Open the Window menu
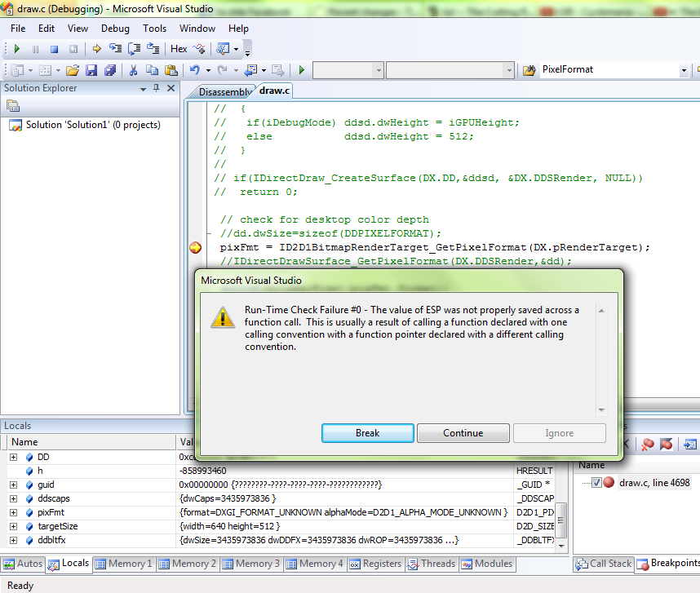The width and height of the screenshot is (700, 593). tap(197, 29)
